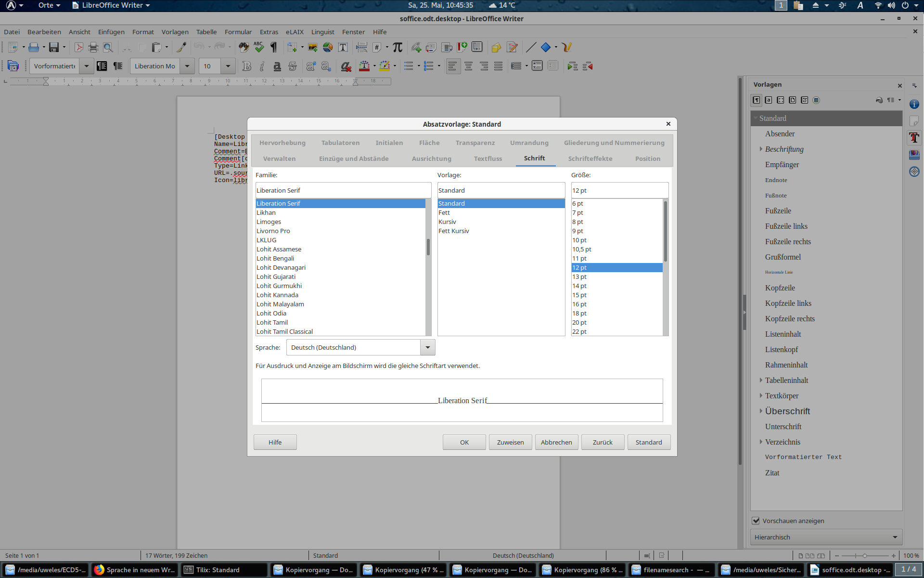Toggle Bold formatting button

247,66
